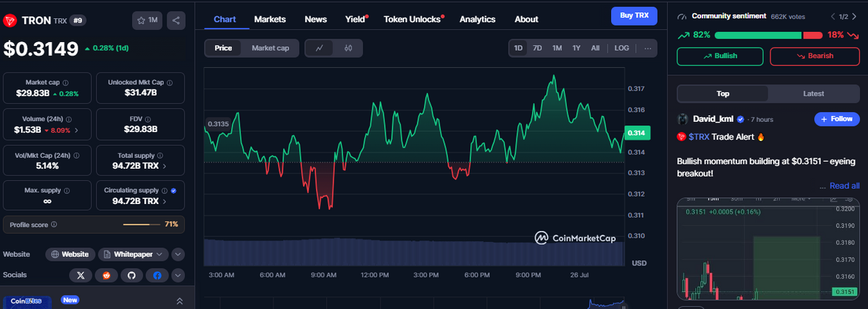Viewport: 868px width, 309px height.
Task: Expand the CoinBites panel chevrons
Action: pos(180,301)
